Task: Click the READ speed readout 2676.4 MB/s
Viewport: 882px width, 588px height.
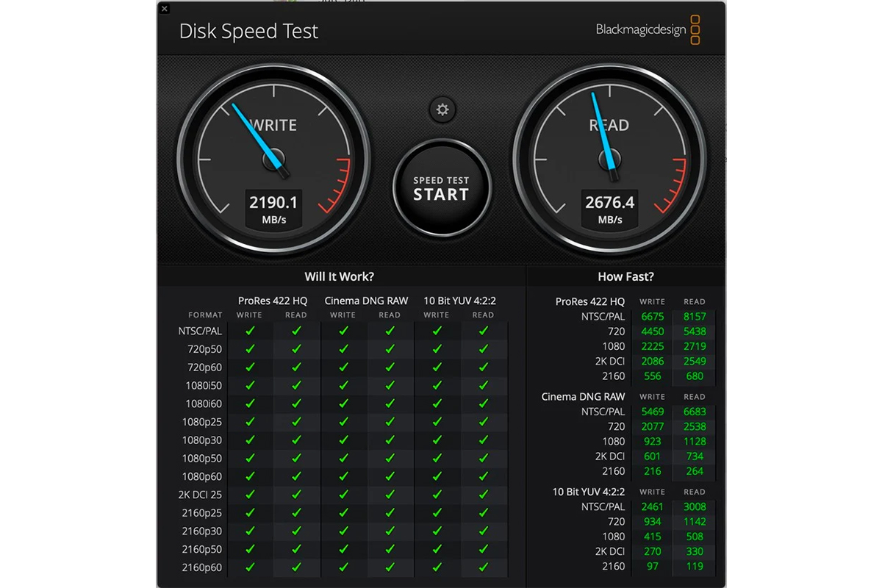Action: pos(609,209)
